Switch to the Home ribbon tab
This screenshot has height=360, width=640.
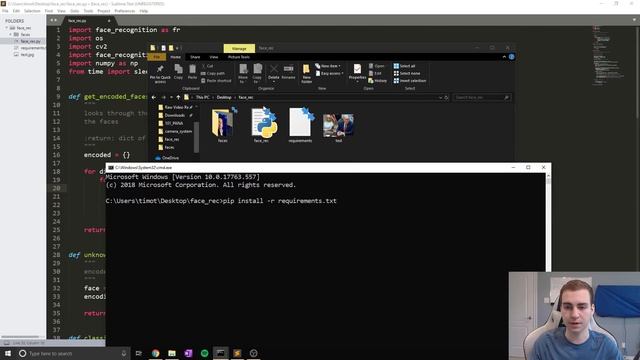(x=175, y=57)
